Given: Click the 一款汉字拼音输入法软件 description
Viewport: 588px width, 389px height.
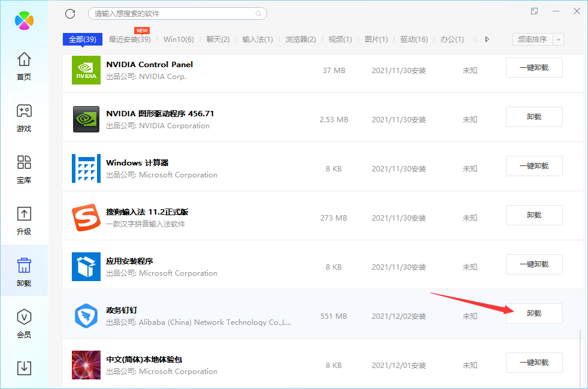Looking at the screenshot, I should [146, 224].
